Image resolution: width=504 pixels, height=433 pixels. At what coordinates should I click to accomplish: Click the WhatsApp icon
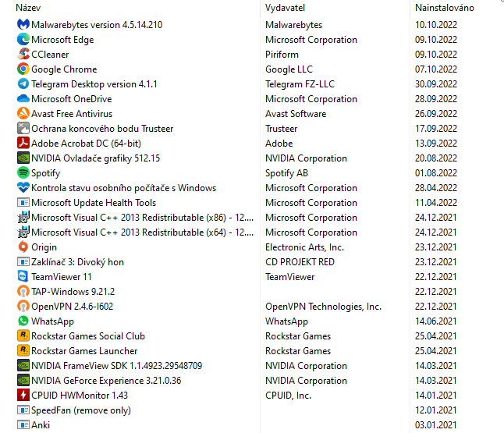pyautogui.click(x=23, y=321)
